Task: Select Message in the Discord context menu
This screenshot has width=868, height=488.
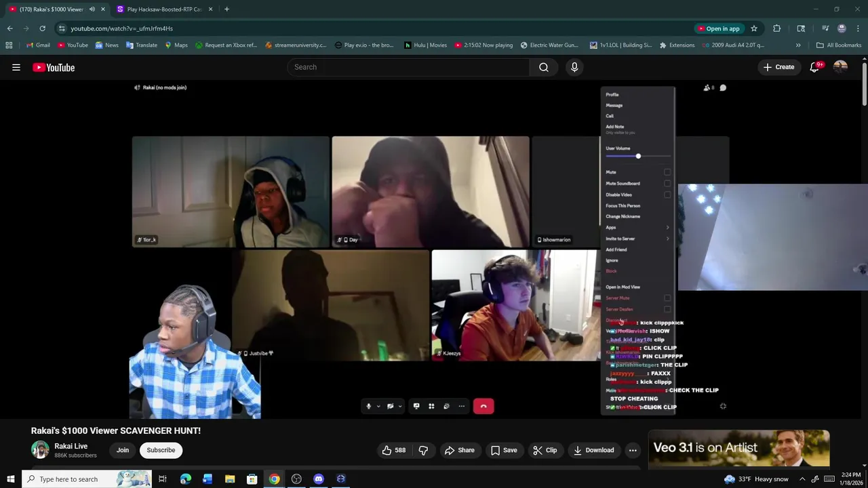Action: pos(614,106)
